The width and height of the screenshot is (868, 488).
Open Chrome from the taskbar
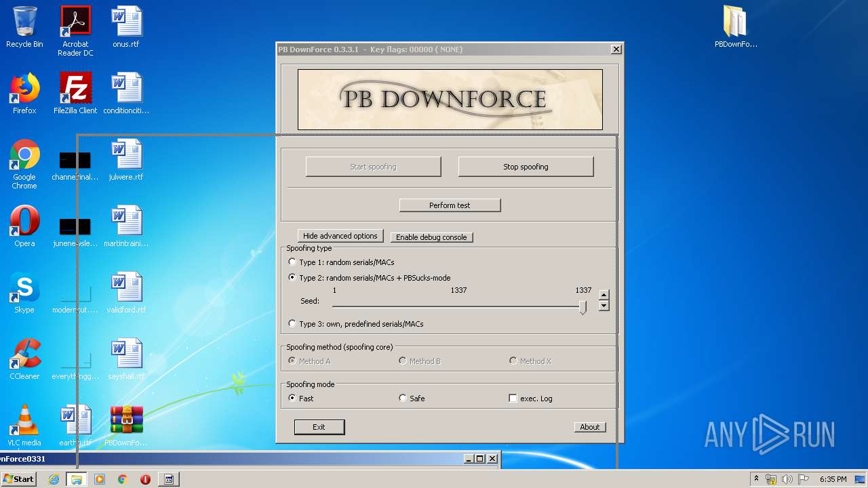point(123,479)
